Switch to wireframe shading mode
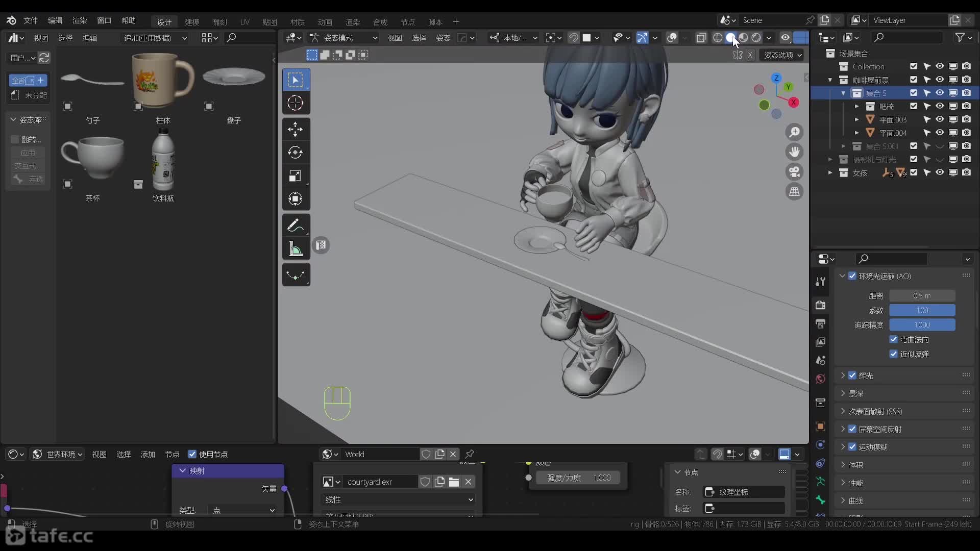980x551 pixels. 718,38
